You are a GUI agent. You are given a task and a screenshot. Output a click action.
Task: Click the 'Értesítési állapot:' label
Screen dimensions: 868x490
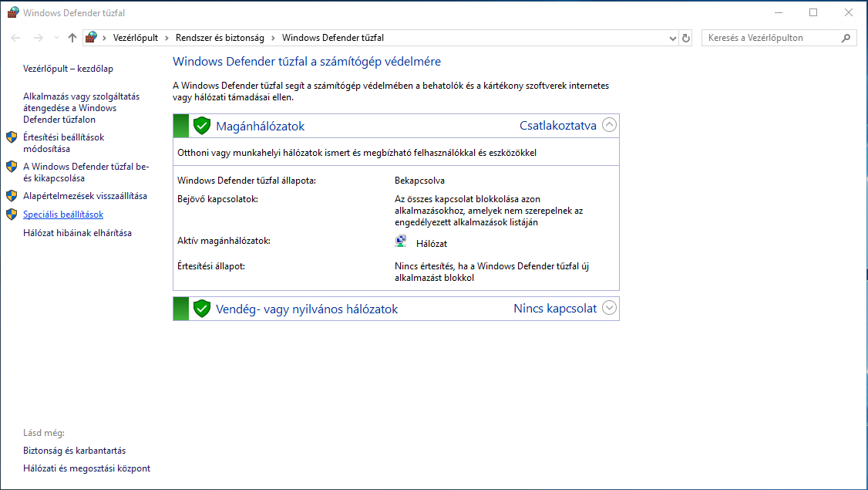(211, 266)
